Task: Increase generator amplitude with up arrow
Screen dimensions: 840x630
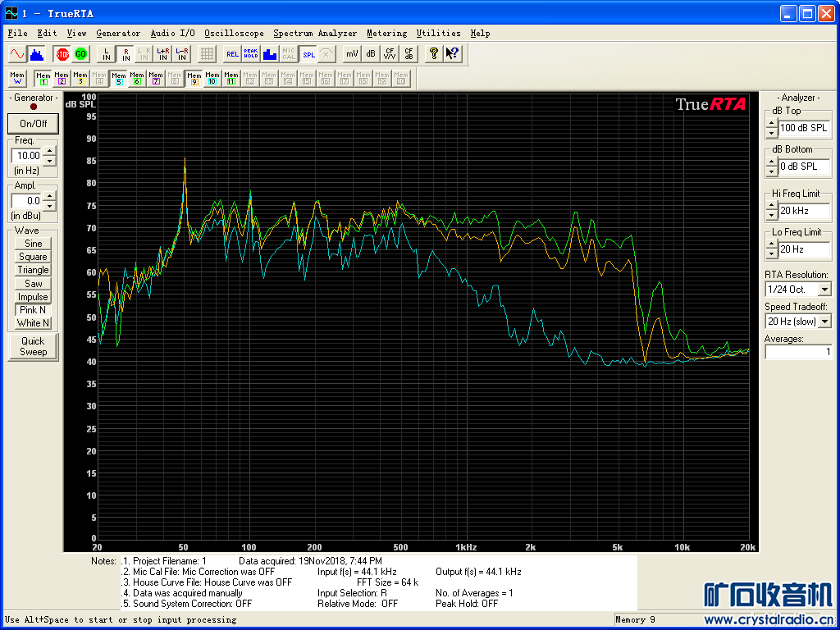Action: (x=48, y=197)
